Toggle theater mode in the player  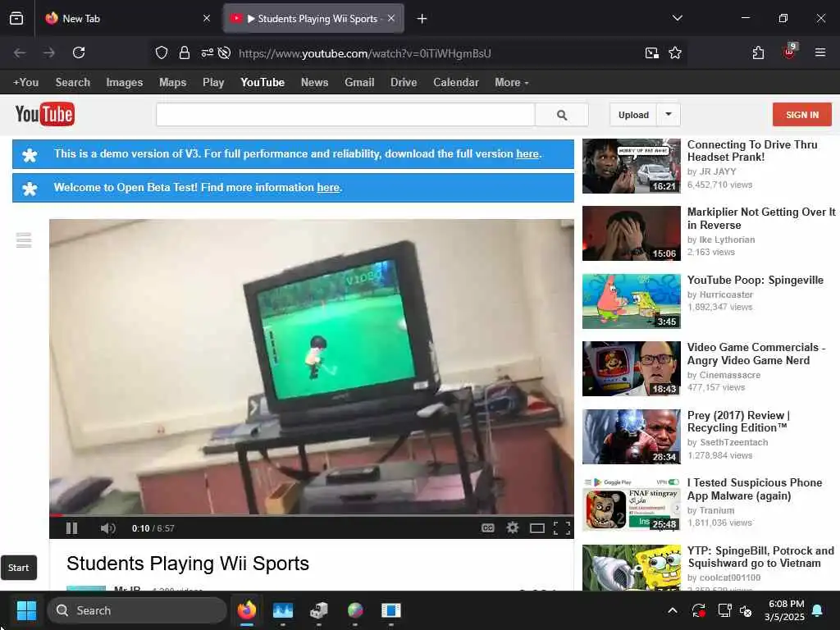click(537, 529)
